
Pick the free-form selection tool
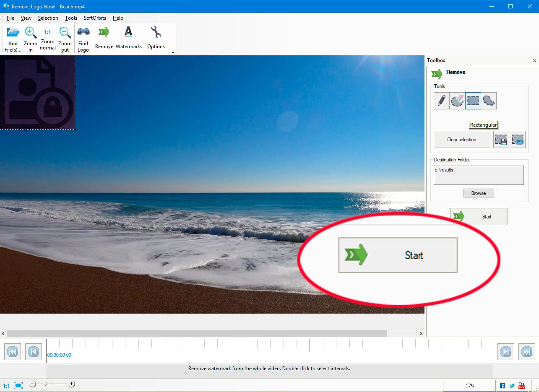(489, 101)
